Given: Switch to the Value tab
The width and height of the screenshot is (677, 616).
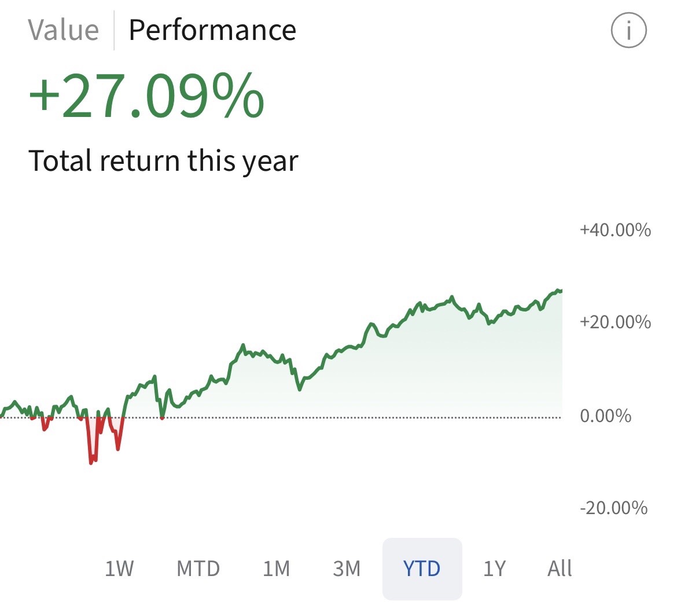Looking at the screenshot, I should [63, 30].
